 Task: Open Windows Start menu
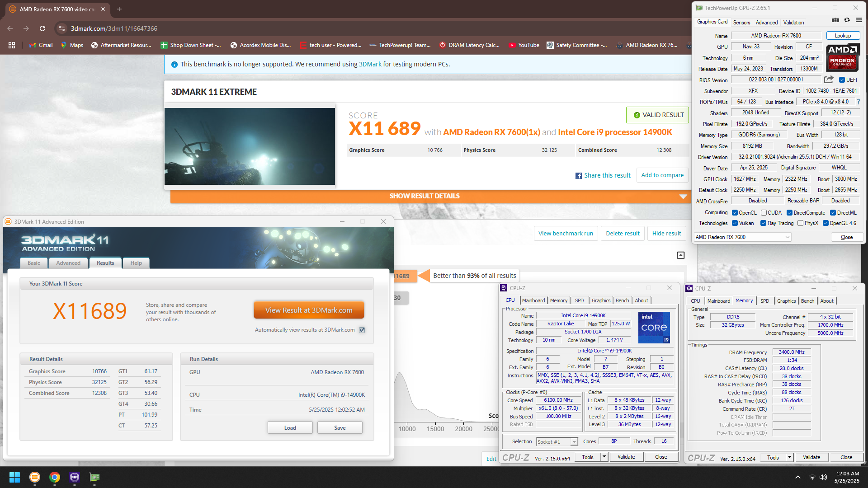[14, 477]
